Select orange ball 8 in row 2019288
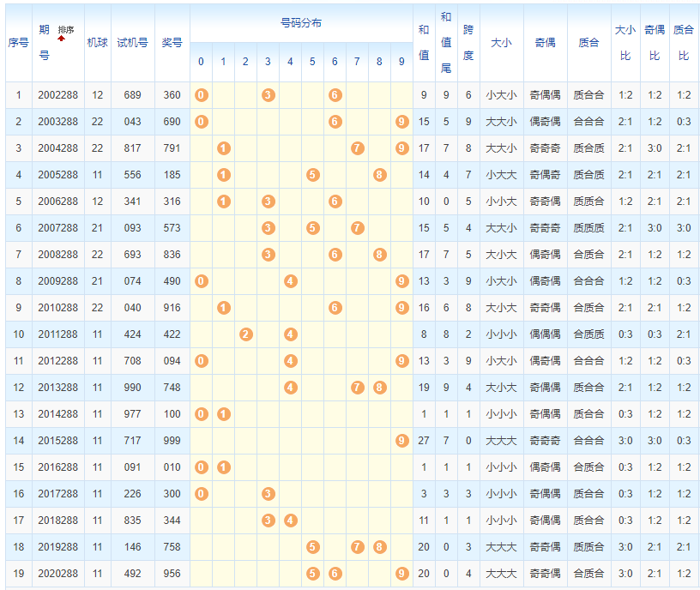This screenshot has width=700, height=590. tap(380, 547)
